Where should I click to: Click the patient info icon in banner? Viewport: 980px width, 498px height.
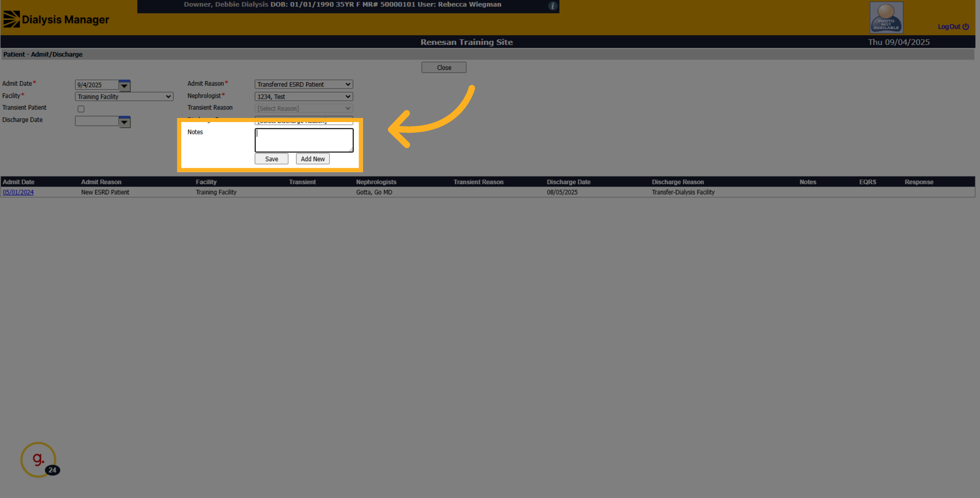click(552, 6)
